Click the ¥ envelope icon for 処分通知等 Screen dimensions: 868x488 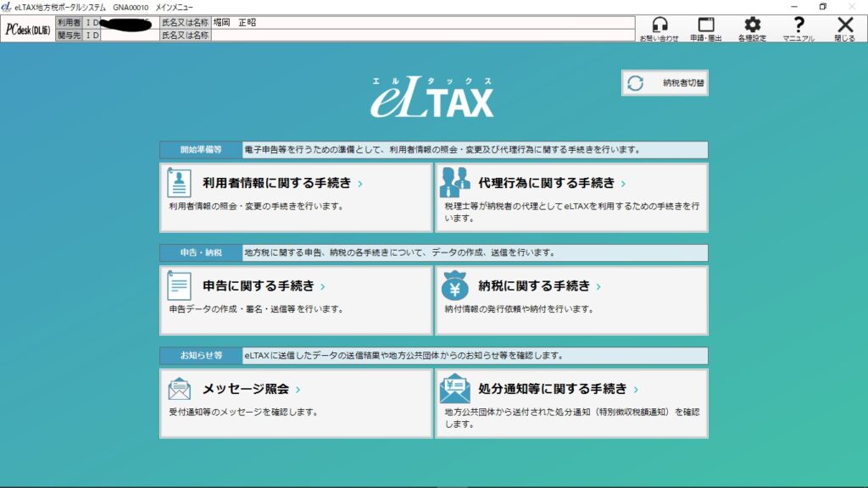coord(455,389)
